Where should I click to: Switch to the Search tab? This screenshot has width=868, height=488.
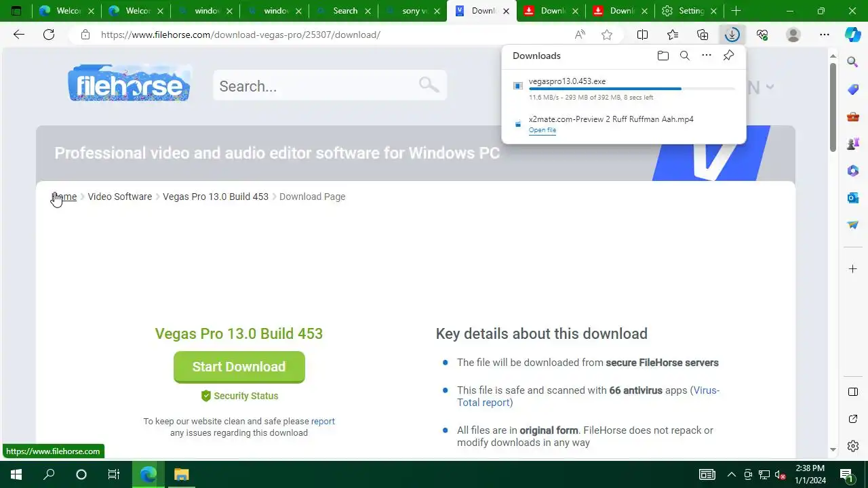[x=343, y=11]
